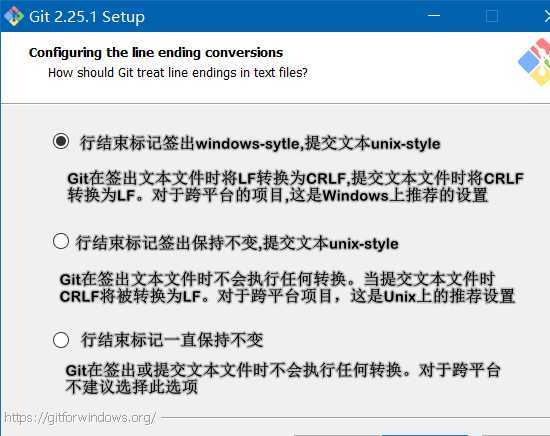Click the label text containing windows-sytle

point(260,143)
